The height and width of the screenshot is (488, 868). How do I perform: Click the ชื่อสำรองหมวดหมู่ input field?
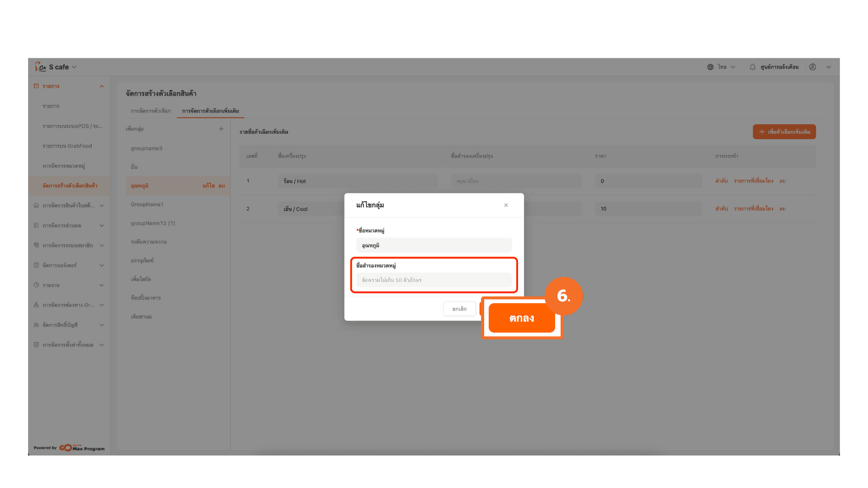click(434, 280)
